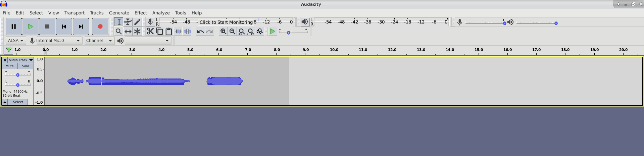Click the Redo arrow icon

click(x=209, y=32)
